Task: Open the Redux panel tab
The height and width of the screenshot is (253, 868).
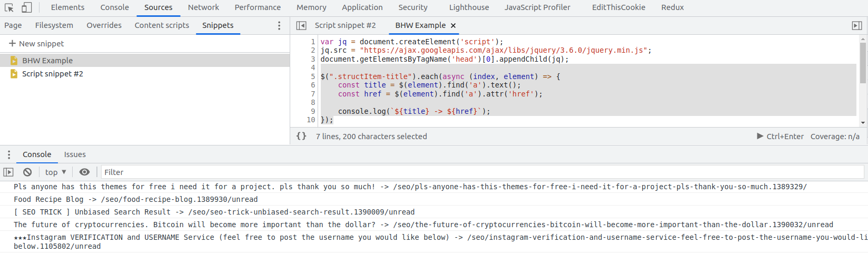Action: click(x=672, y=7)
